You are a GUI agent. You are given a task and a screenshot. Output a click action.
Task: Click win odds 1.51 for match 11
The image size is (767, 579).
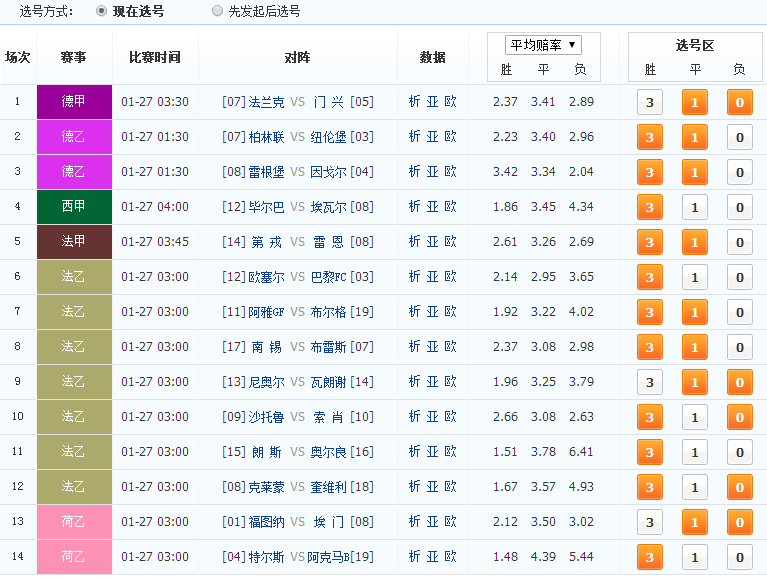pyautogui.click(x=505, y=452)
